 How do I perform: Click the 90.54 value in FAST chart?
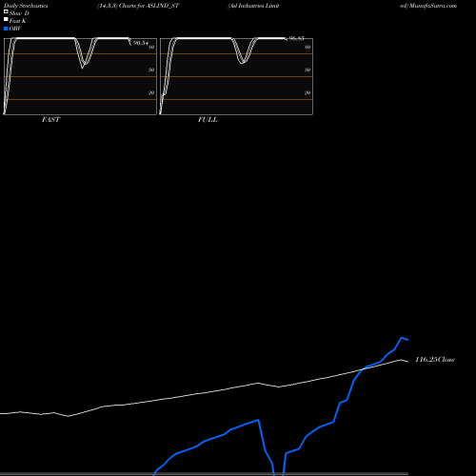141,43
